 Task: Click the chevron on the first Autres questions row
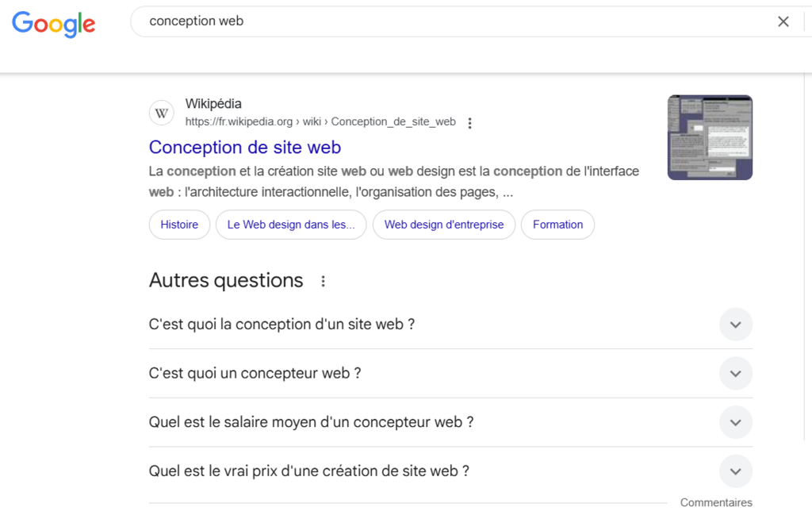(735, 325)
